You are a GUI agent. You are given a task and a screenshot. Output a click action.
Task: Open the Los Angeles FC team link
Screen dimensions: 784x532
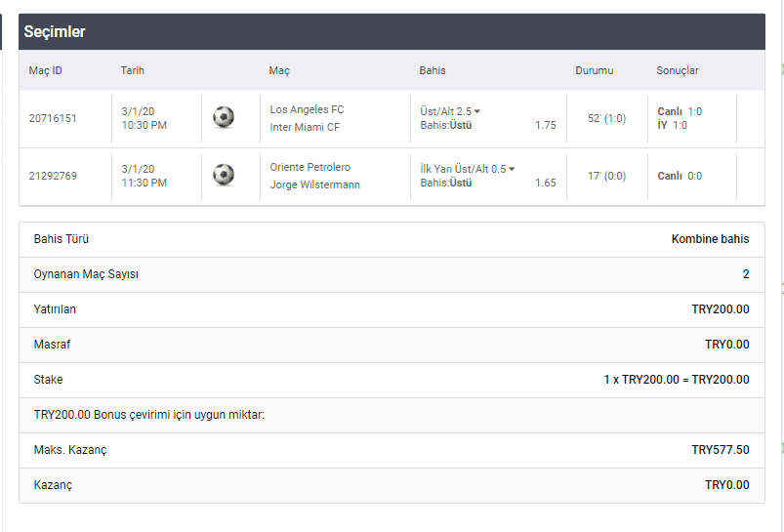tap(307, 109)
